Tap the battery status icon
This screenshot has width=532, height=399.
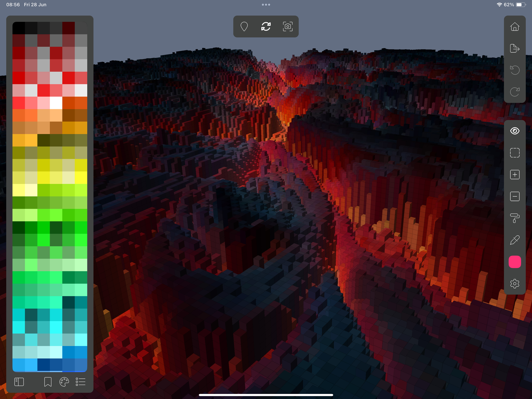pos(521,5)
